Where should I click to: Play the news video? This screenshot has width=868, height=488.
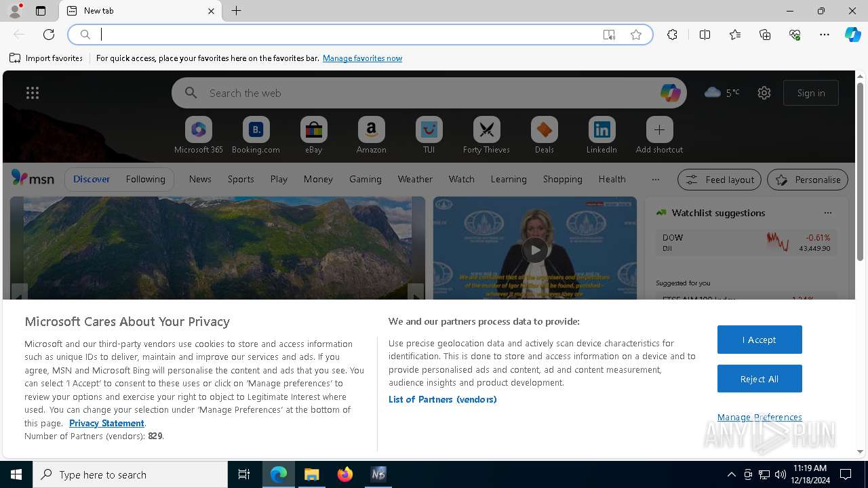click(x=535, y=250)
